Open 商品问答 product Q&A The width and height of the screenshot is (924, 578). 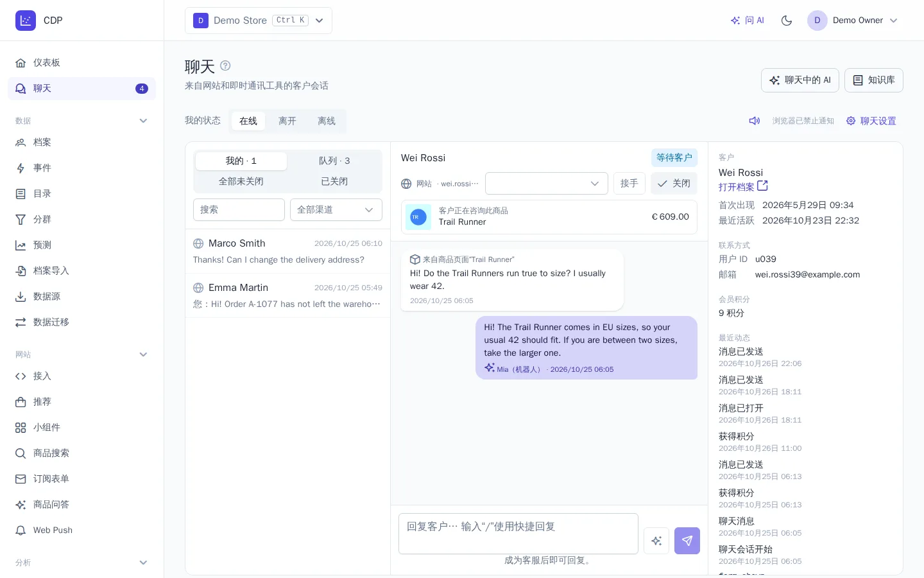point(81,505)
